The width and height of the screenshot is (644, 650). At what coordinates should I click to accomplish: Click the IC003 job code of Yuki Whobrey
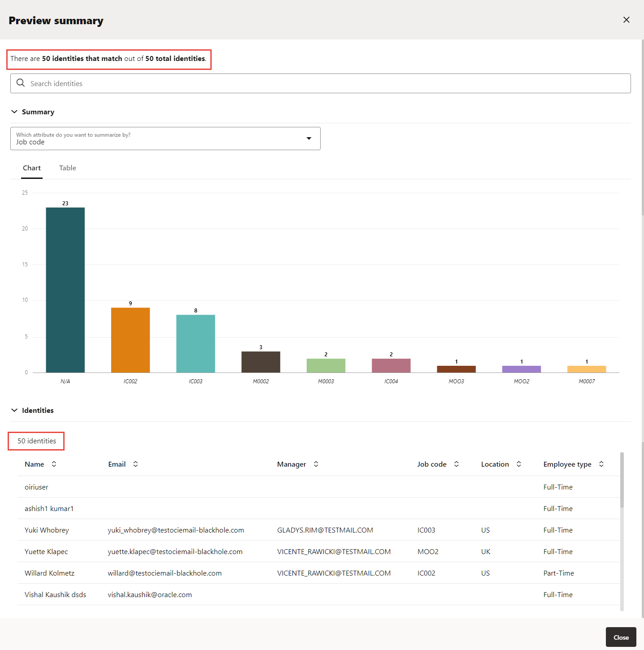[426, 530]
